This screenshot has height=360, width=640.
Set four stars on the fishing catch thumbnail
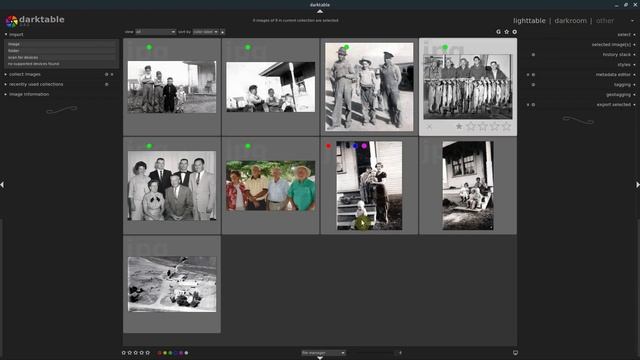pos(494,127)
